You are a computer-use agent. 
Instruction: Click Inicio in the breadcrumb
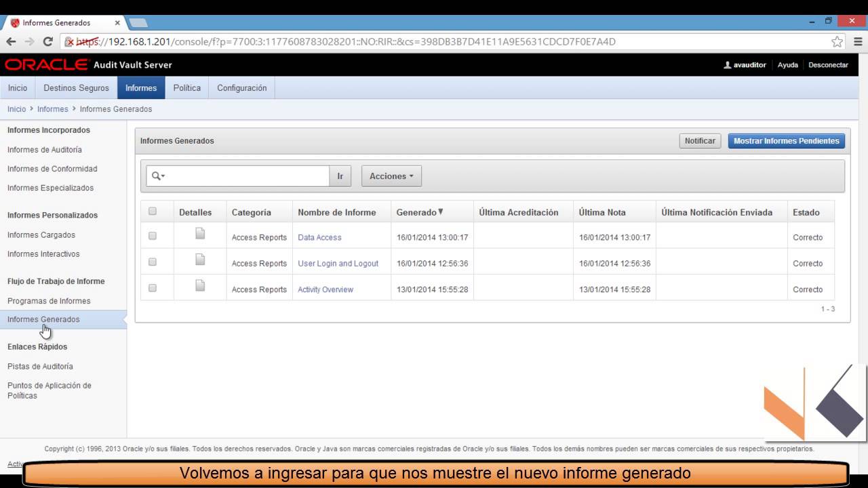tap(16, 109)
